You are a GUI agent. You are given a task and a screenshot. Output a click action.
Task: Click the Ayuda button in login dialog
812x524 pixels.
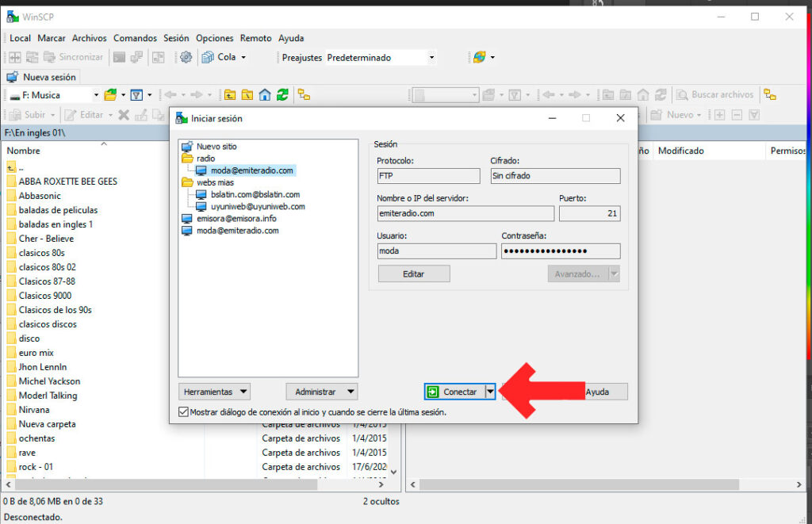(598, 392)
